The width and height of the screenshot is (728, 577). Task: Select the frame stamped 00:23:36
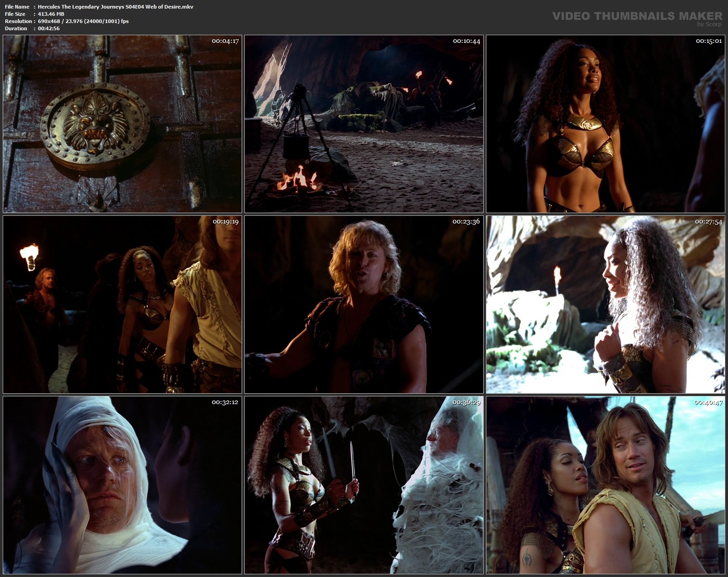(364, 304)
